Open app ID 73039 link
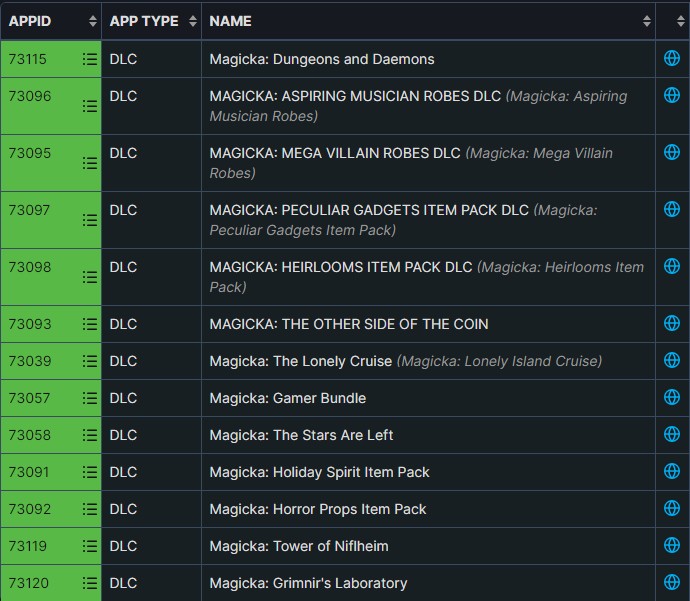 (x=29, y=361)
